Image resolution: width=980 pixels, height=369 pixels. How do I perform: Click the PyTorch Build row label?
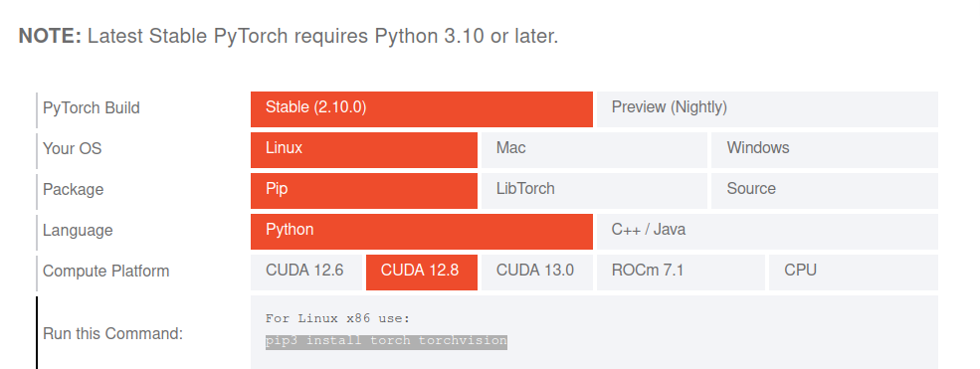click(x=92, y=108)
